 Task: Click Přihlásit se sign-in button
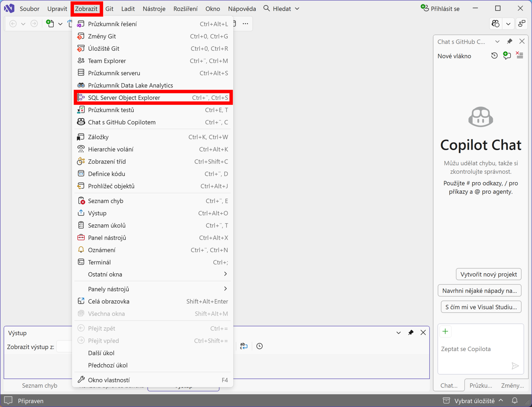tap(440, 9)
